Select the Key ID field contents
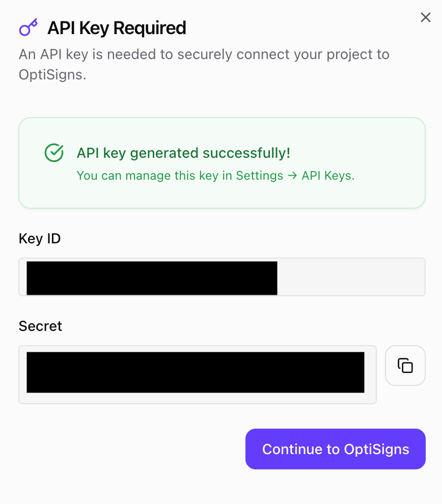The width and height of the screenshot is (442, 504). 153,277
